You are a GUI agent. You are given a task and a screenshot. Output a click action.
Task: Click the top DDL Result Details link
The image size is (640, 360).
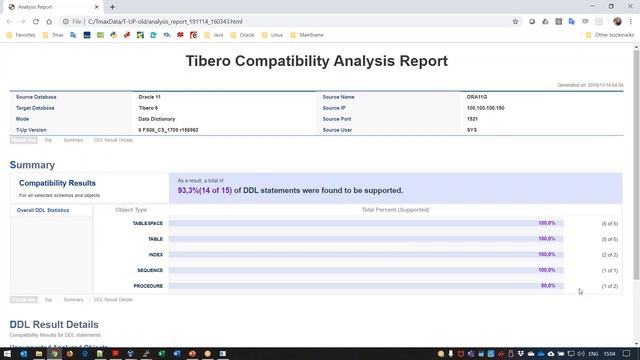tap(113, 140)
